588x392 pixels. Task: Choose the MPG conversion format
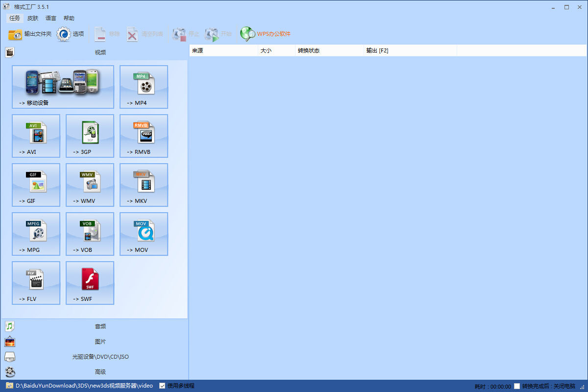point(36,234)
